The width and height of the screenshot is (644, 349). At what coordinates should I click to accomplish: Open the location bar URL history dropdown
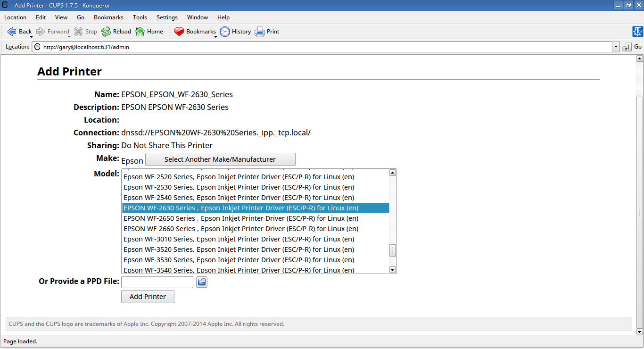coord(616,47)
